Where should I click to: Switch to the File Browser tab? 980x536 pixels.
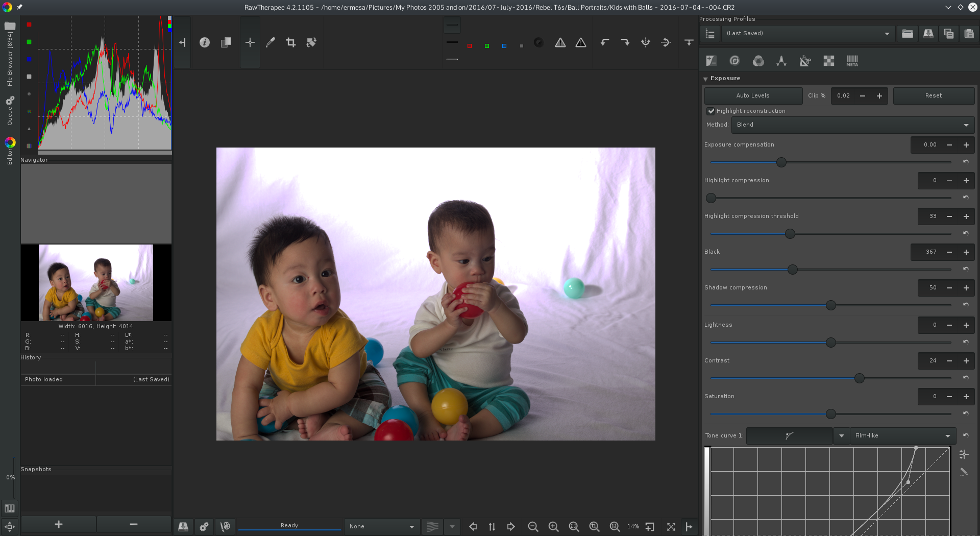10,54
